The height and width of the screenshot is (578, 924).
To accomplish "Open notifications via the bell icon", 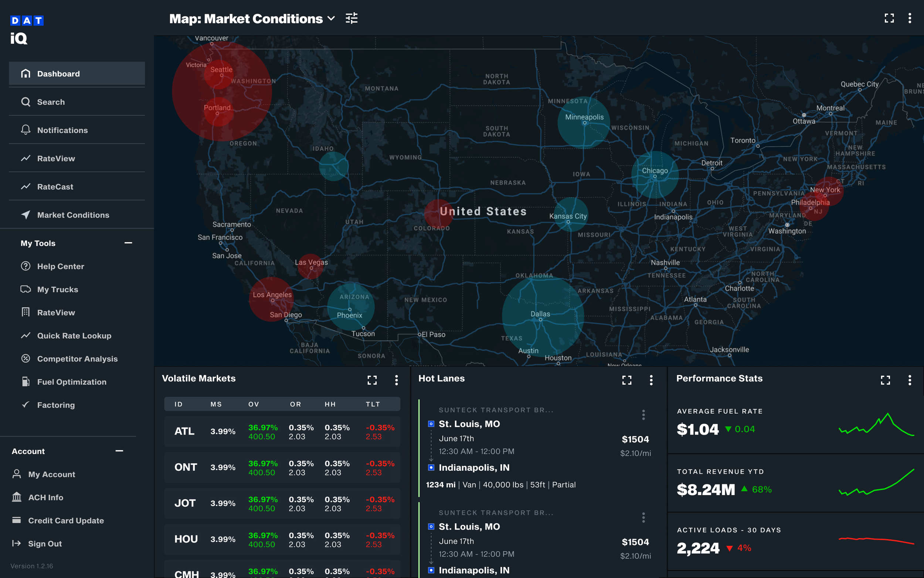I will pos(26,130).
